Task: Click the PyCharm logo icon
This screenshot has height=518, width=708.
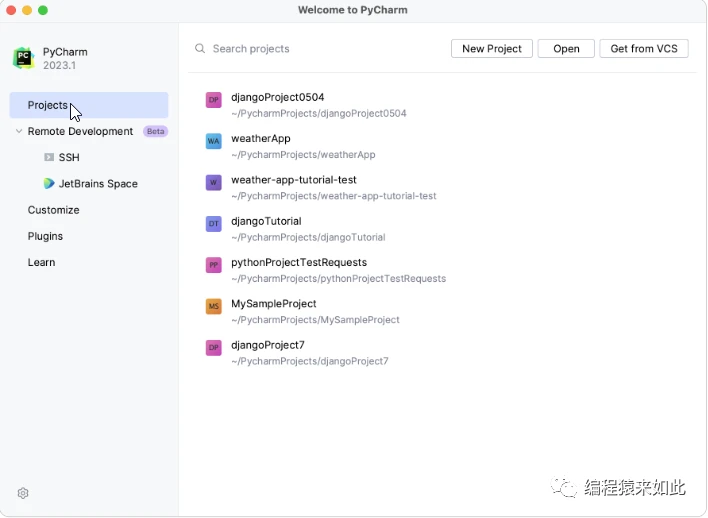Action: point(23,58)
